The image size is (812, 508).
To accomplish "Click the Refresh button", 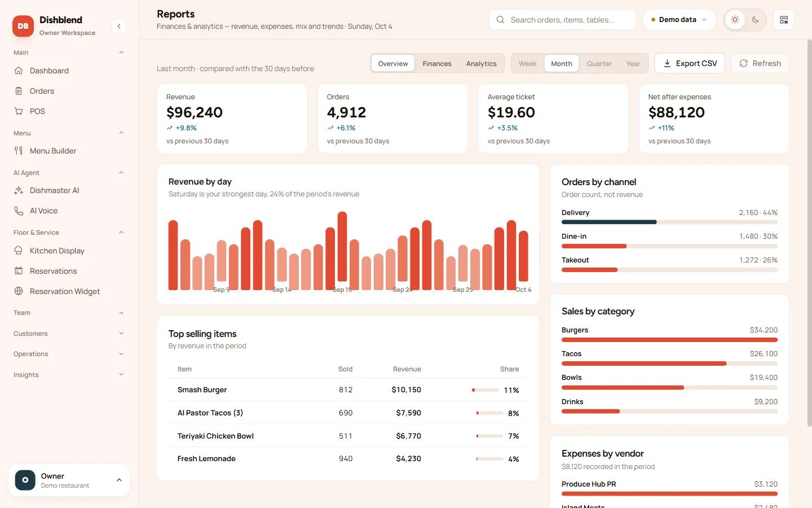I will point(760,63).
